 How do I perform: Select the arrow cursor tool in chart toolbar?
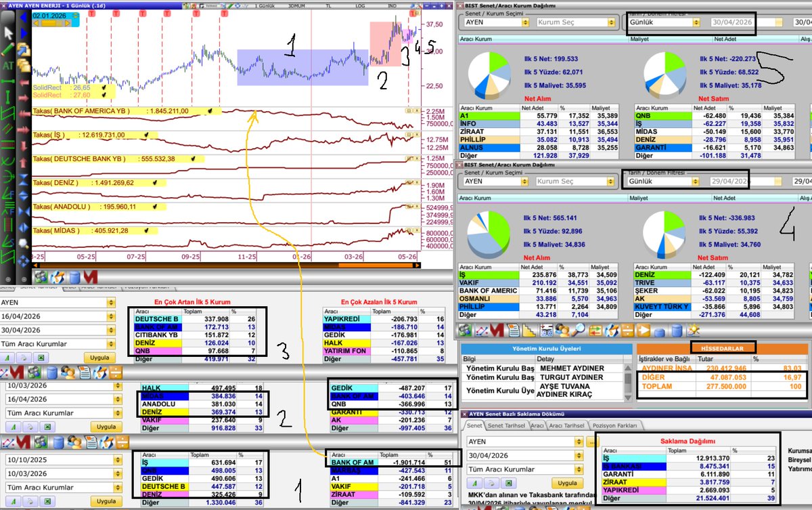pos(8,34)
